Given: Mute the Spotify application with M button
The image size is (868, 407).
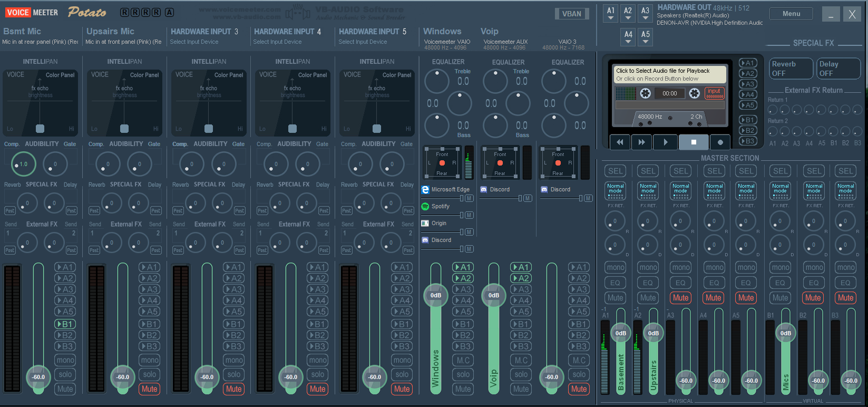Looking at the screenshot, I should pos(469,215).
